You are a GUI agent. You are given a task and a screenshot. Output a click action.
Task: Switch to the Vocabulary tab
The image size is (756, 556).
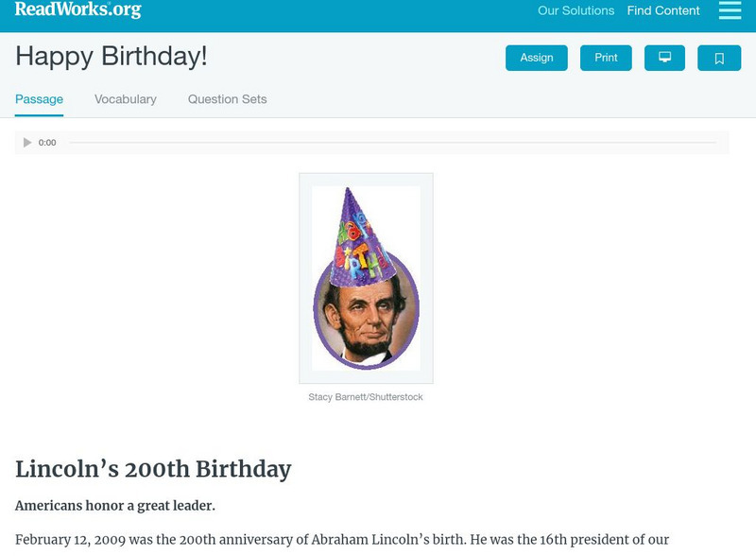[x=126, y=99]
